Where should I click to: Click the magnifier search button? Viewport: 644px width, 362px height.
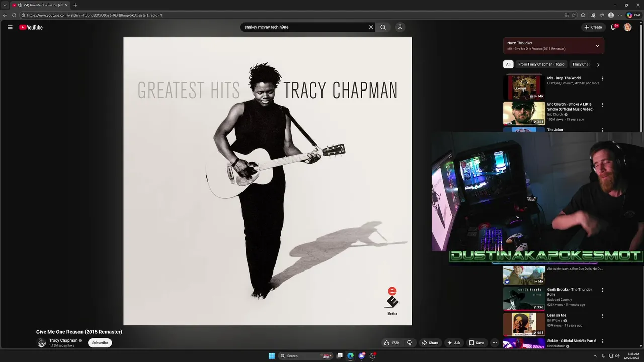pyautogui.click(x=383, y=27)
